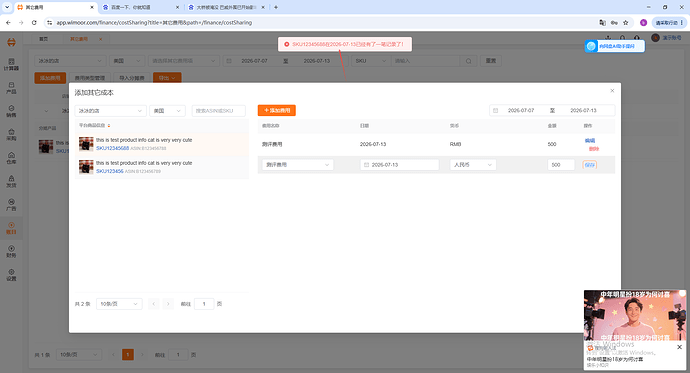
Task: Close the Windows ad popup notification
Action: [x=679, y=347]
